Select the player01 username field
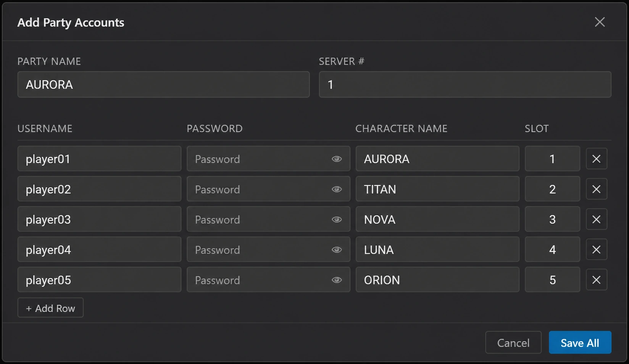This screenshot has width=629, height=364. (99, 158)
